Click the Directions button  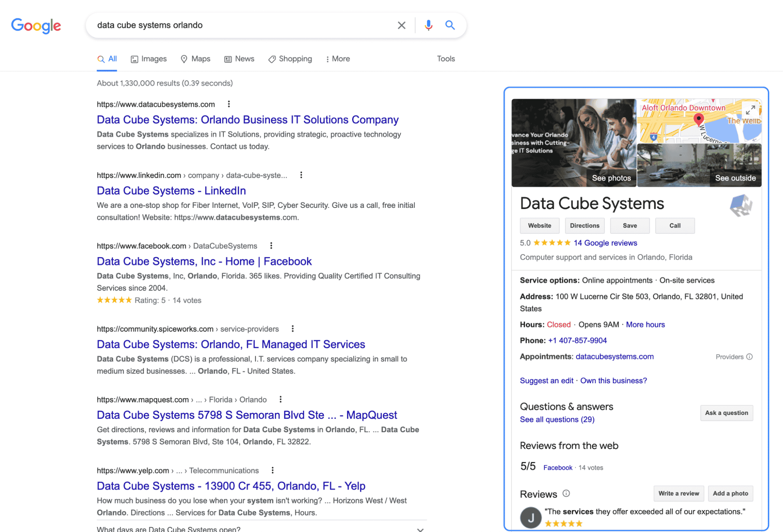(584, 225)
